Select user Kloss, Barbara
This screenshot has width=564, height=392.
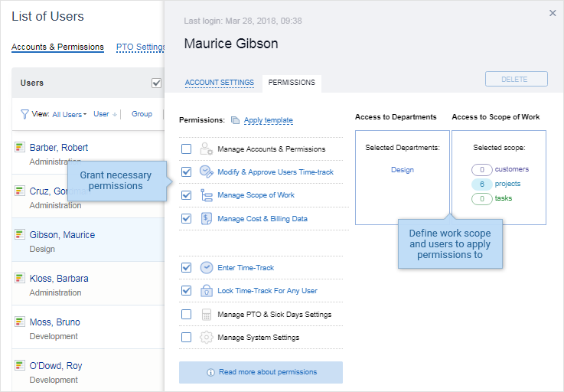tap(59, 279)
